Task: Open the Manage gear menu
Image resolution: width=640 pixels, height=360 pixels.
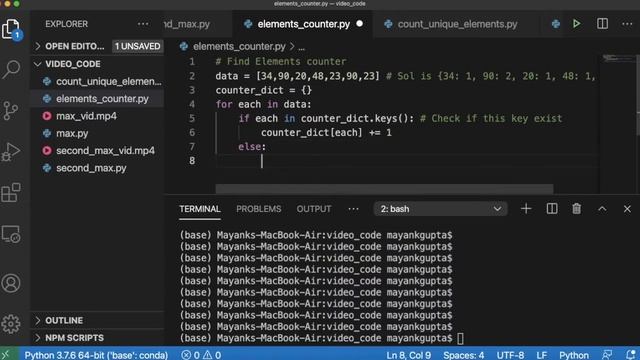Action: pos(11,324)
